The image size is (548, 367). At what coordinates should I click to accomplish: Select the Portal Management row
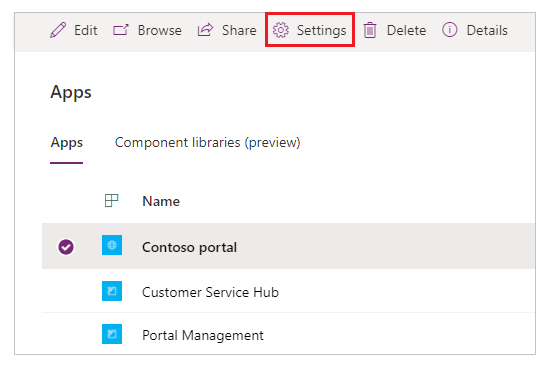[288, 334]
